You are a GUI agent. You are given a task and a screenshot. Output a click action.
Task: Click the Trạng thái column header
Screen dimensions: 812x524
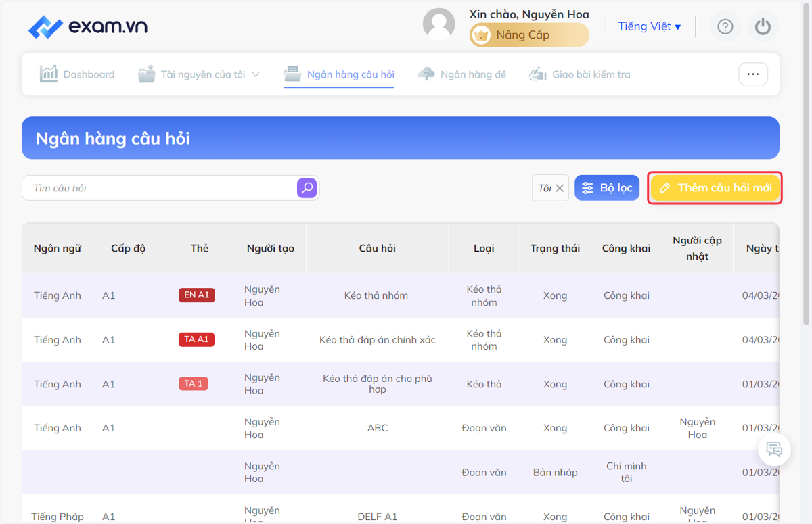(x=555, y=248)
